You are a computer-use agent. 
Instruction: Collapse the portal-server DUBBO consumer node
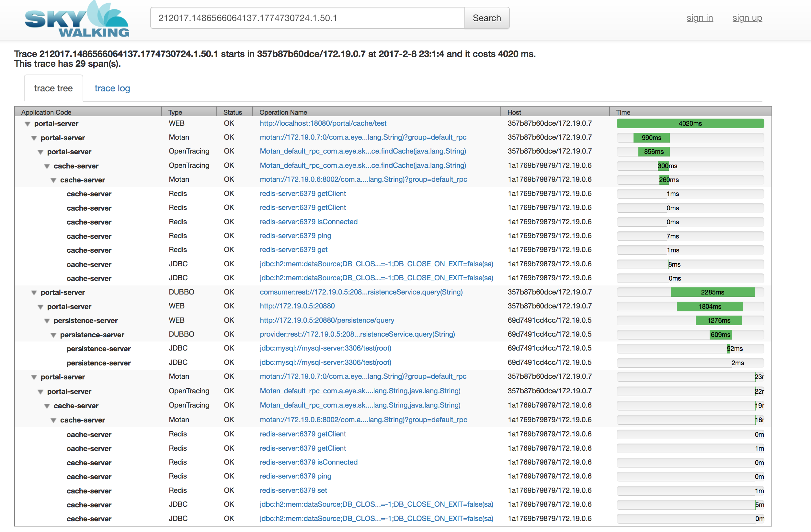click(34, 293)
